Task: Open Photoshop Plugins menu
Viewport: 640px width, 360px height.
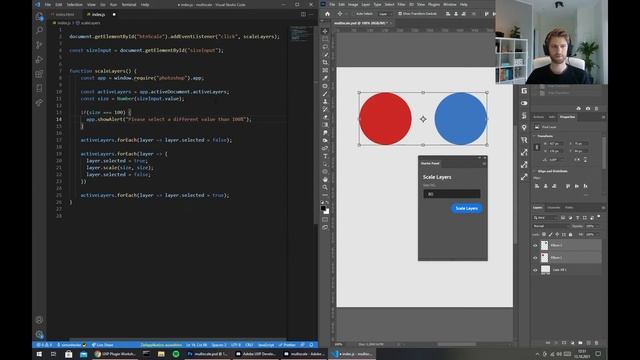Action: (x=434, y=4)
